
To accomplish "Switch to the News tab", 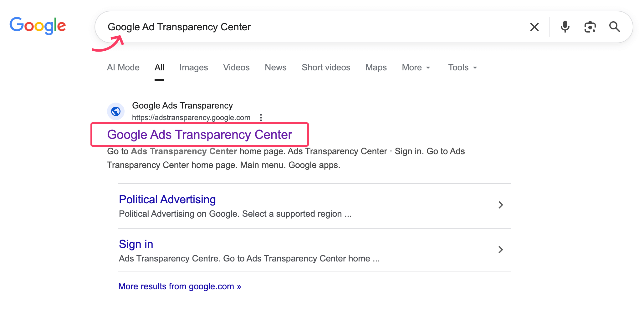I will [275, 67].
